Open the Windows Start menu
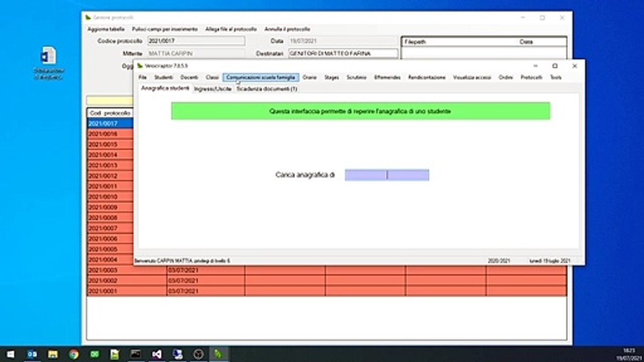The image size is (644, 362). click(x=10, y=354)
